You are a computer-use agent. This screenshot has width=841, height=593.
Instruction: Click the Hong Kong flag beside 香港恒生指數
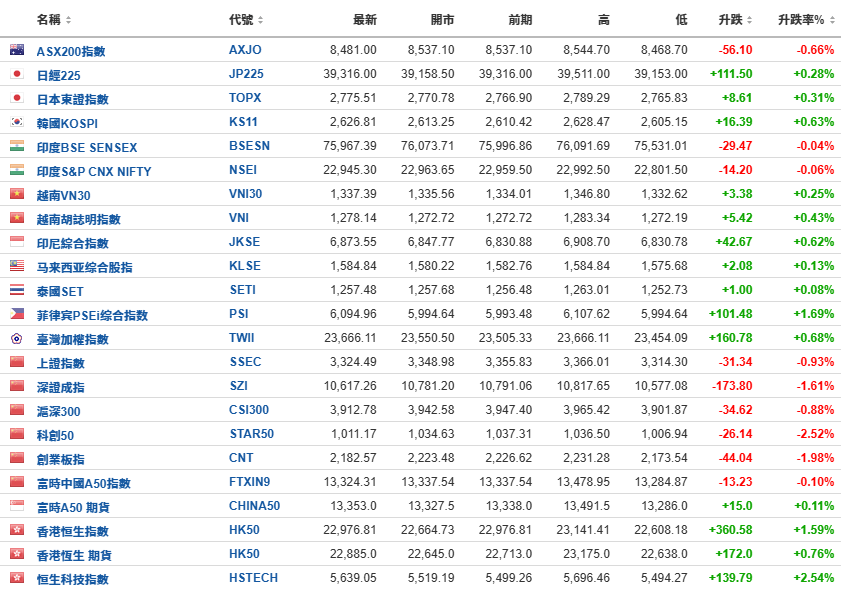(17, 530)
